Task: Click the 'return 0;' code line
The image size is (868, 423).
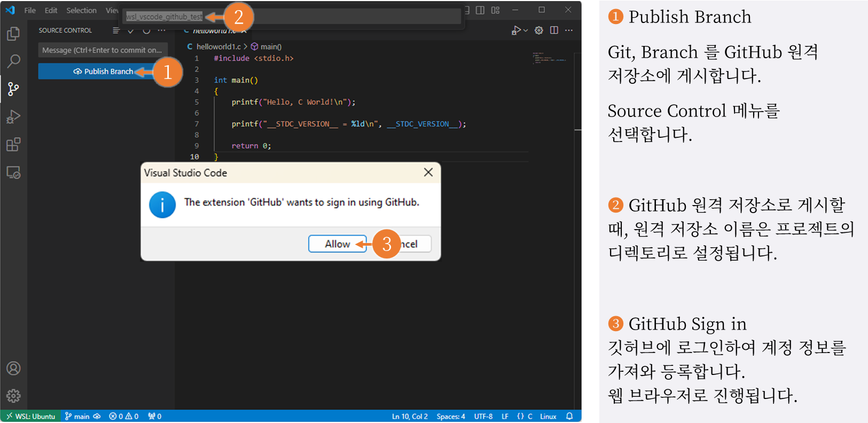Action: (251, 146)
